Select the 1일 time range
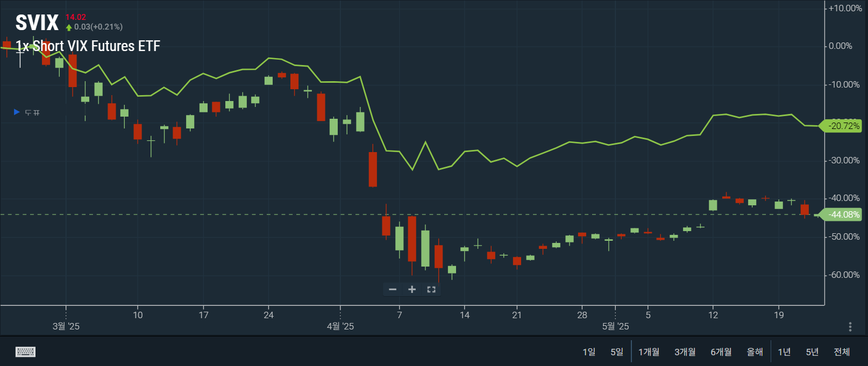 pos(589,352)
